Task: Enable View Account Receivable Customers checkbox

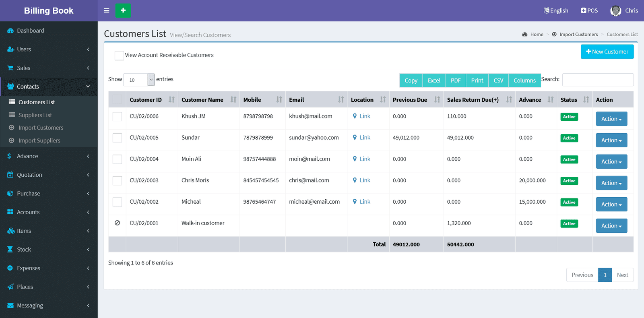Action: coord(119,56)
